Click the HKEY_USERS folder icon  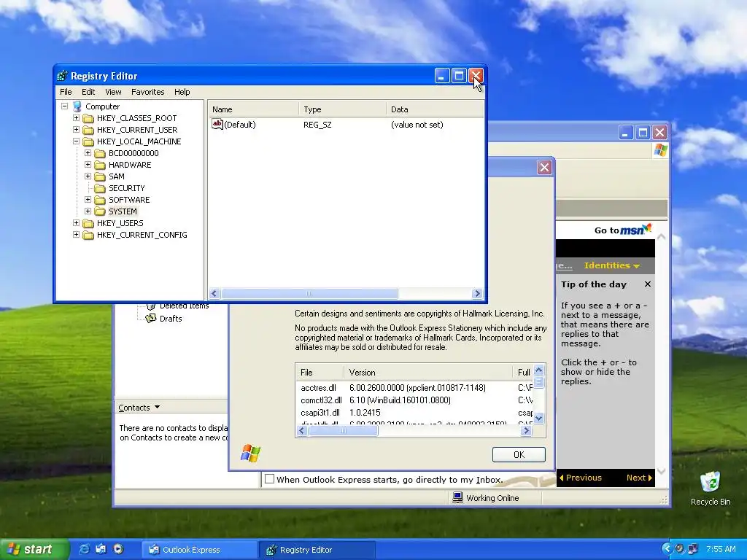tap(88, 223)
